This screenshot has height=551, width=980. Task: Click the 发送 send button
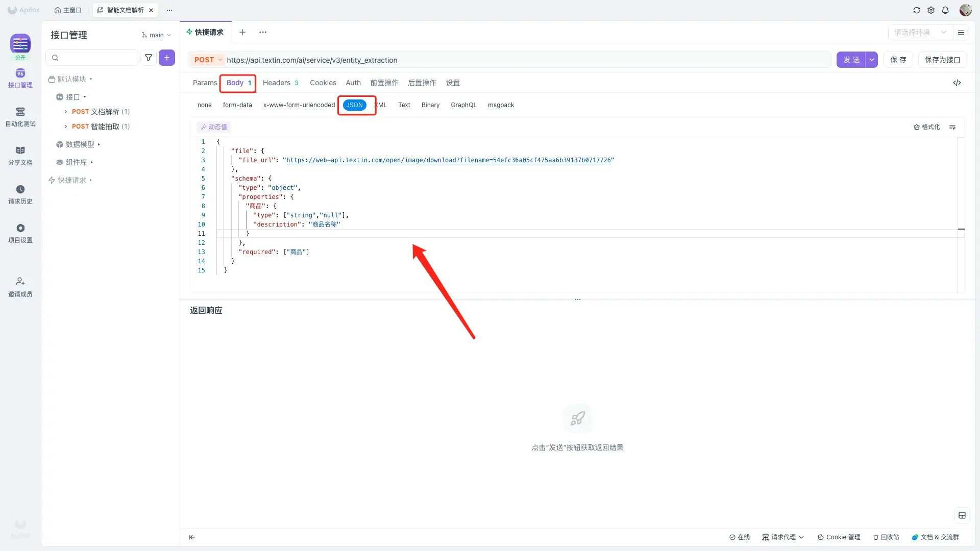click(851, 60)
